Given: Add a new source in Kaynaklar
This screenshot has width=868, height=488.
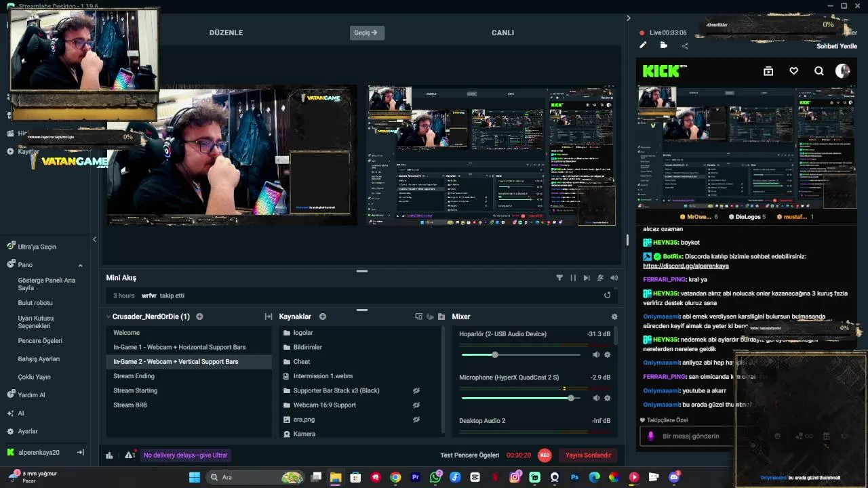Looking at the screenshot, I should [x=323, y=317].
